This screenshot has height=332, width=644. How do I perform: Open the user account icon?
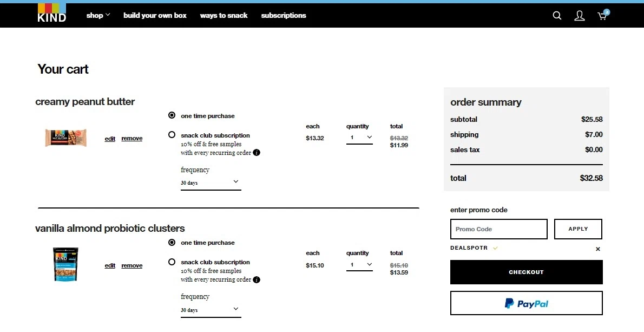click(580, 16)
